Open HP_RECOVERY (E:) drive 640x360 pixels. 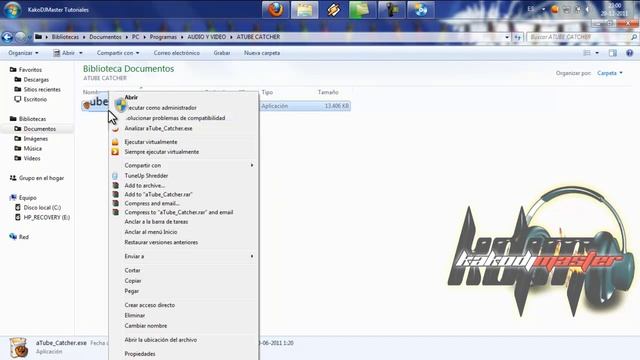point(47,218)
